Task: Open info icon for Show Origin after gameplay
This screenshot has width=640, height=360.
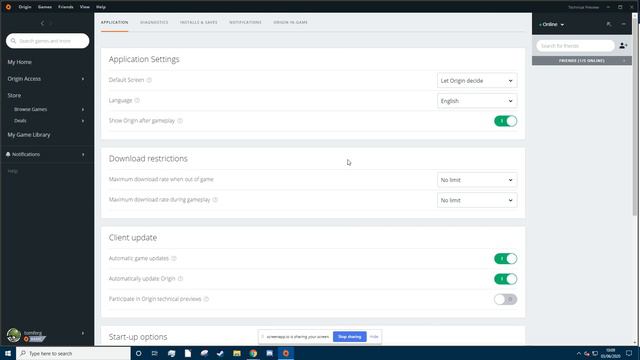Action: [x=180, y=121]
